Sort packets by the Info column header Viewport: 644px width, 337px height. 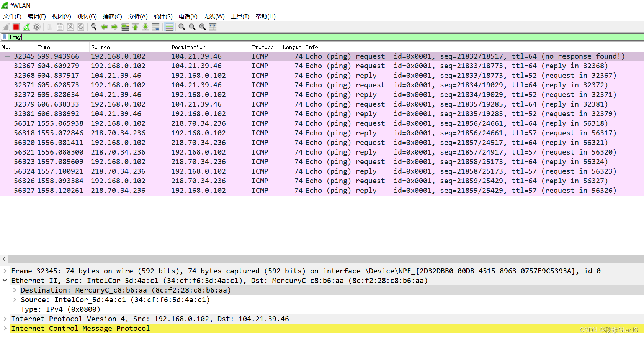tap(474, 47)
